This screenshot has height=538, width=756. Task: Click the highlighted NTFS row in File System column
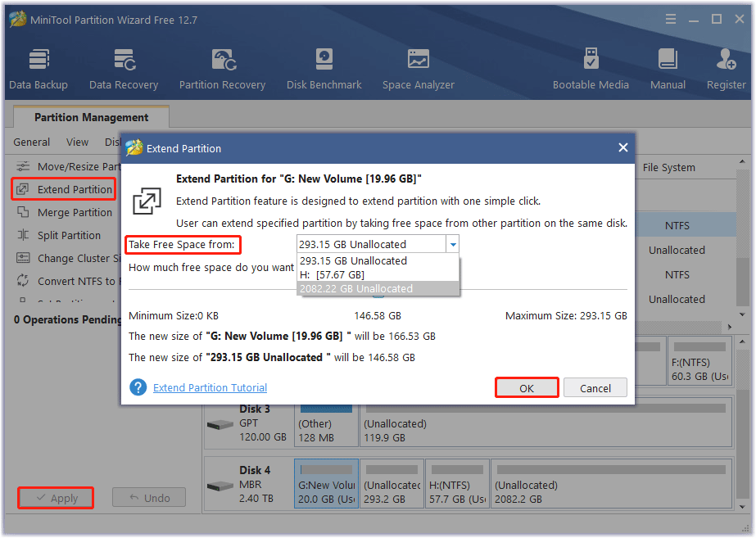point(677,225)
